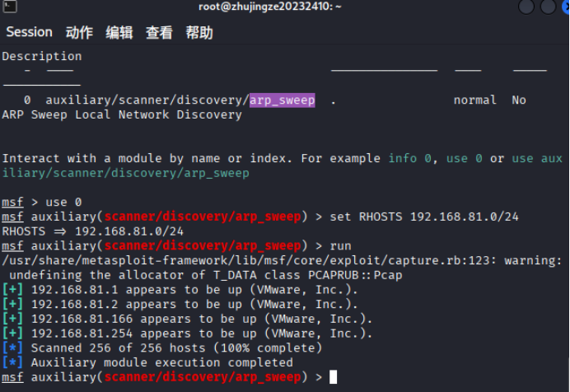Click the highlighted arp_sweep search match
Image resolution: width=570 pixels, height=392 pixels.
(282, 100)
